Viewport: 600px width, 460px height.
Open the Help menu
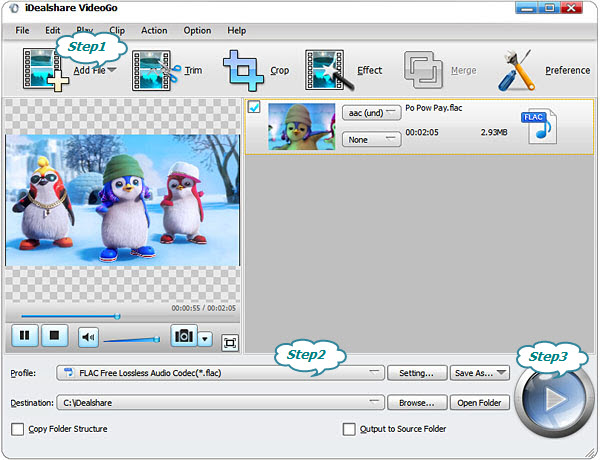(236, 30)
